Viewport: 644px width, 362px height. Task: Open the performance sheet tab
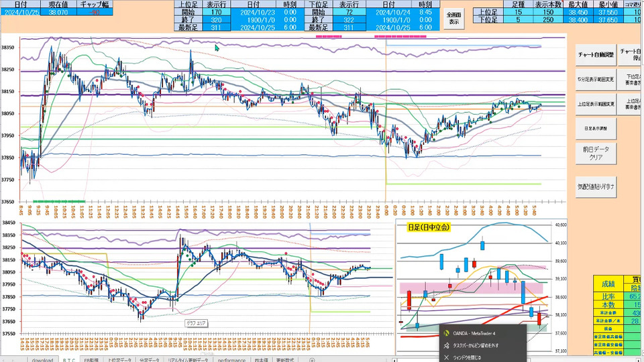(230, 359)
